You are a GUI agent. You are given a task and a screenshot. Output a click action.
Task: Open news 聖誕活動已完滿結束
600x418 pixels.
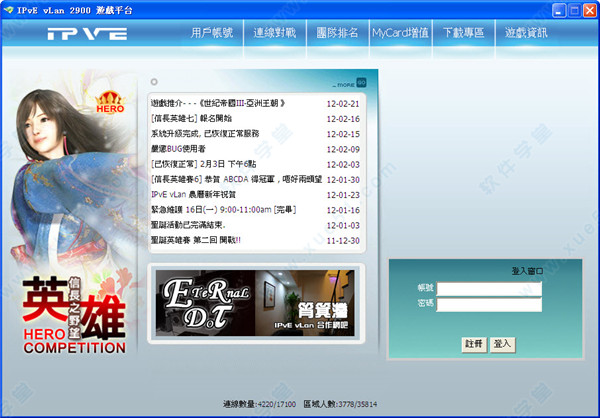click(x=188, y=225)
